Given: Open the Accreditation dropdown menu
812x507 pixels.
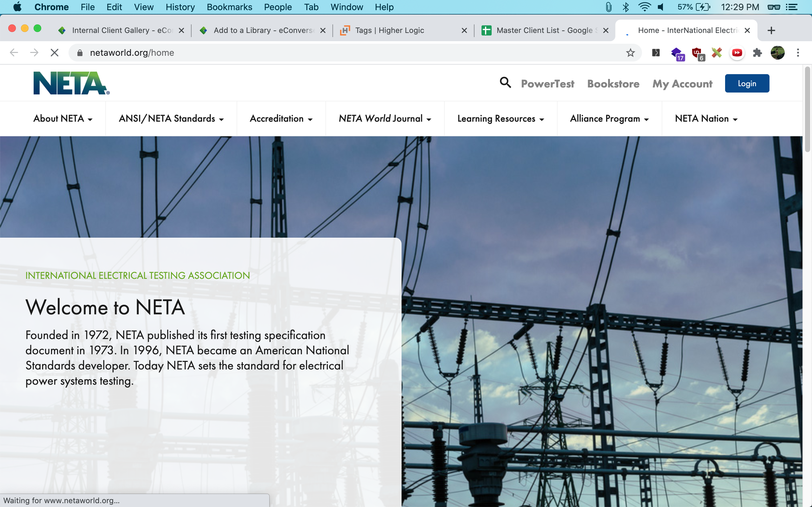Looking at the screenshot, I should pyautogui.click(x=281, y=119).
